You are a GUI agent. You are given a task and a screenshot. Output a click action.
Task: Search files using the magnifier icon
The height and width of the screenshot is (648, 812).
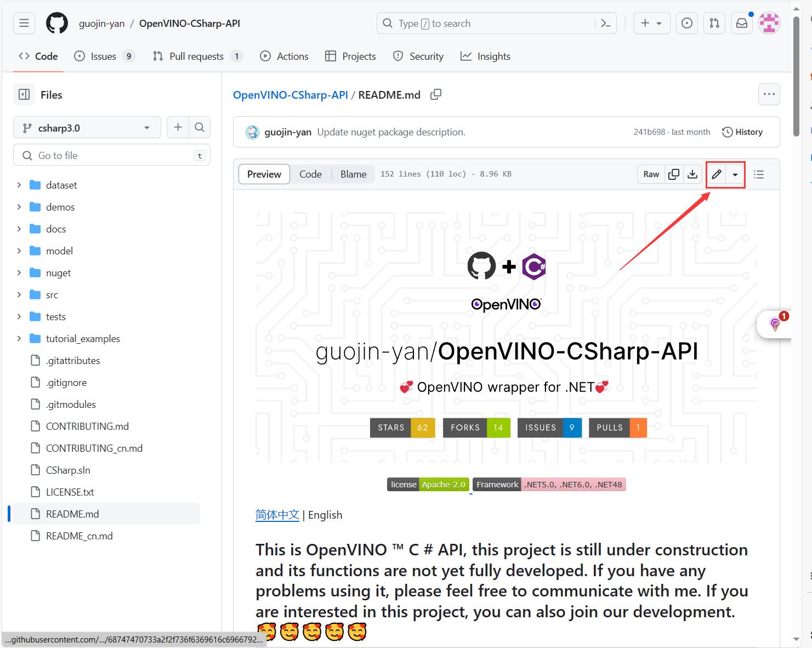(200, 127)
